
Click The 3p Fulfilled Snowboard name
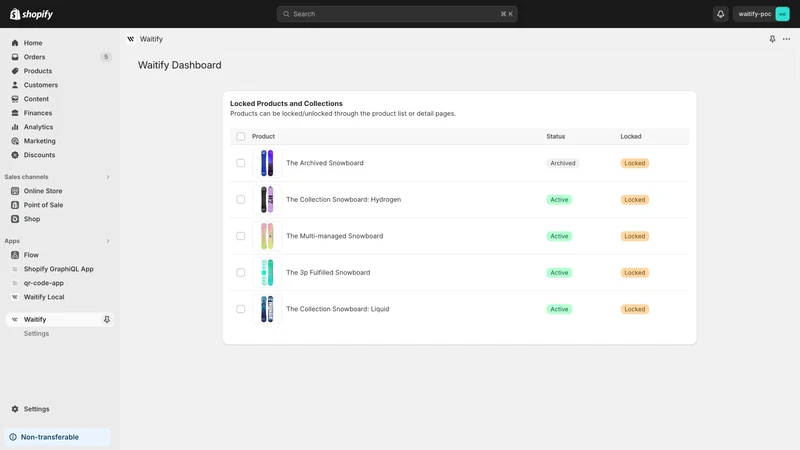click(x=328, y=272)
